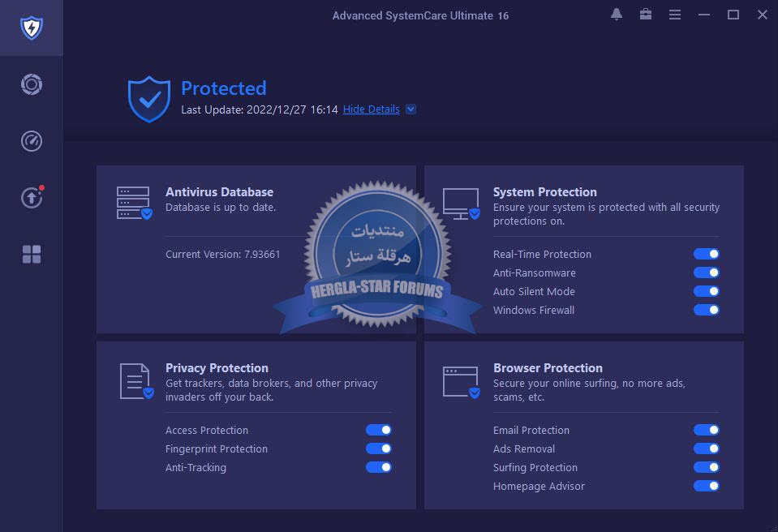Toggle Anti-Ransomware switch

pyautogui.click(x=707, y=272)
